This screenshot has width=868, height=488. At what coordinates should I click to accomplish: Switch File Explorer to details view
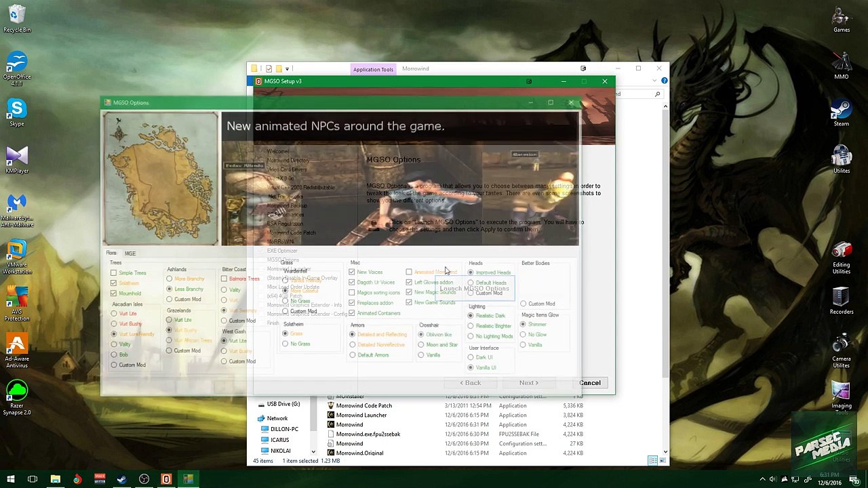(652, 461)
